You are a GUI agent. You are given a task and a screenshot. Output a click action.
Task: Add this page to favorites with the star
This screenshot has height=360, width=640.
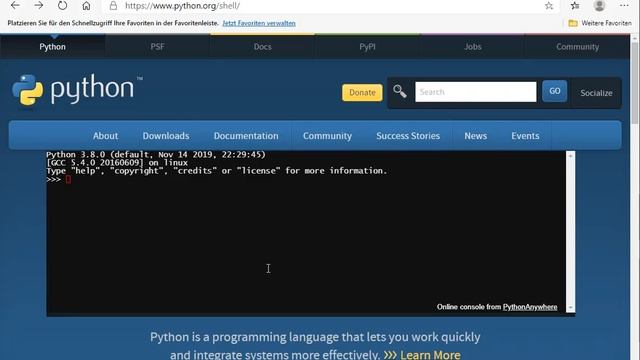pos(549,6)
